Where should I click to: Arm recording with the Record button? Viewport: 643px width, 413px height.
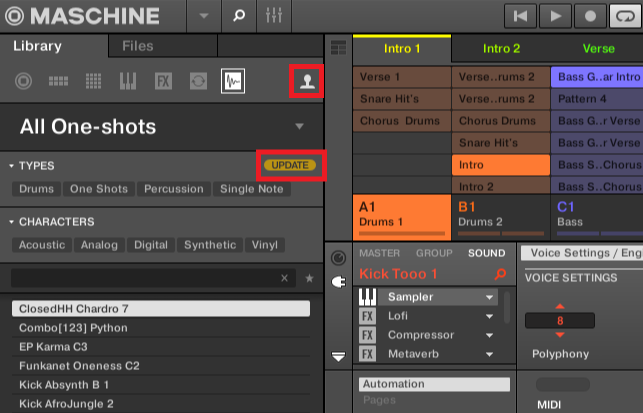[x=591, y=16]
